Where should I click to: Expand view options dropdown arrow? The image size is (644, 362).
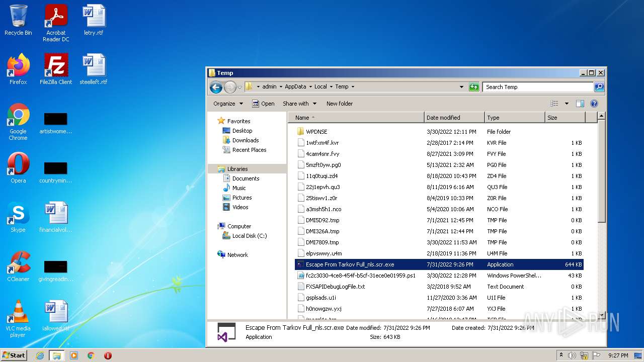click(566, 104)
